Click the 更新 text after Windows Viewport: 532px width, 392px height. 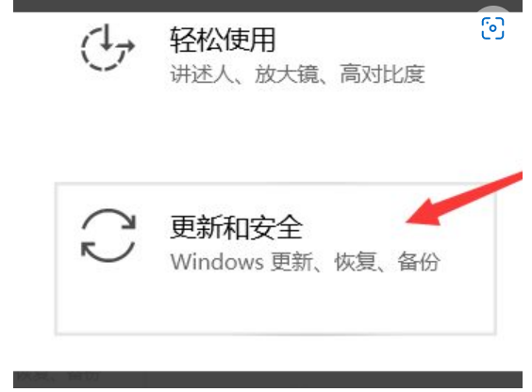pyautogui.click(x=291, y=262)
